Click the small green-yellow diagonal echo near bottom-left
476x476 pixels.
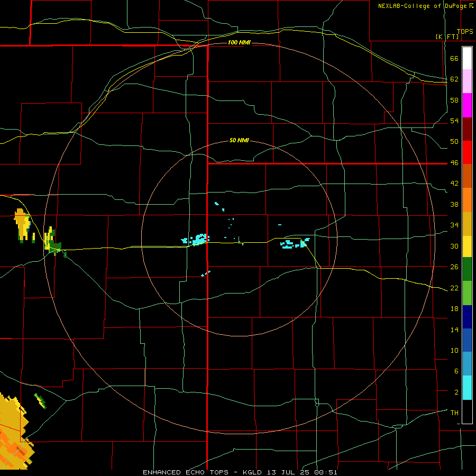click(x=40, y=401)
